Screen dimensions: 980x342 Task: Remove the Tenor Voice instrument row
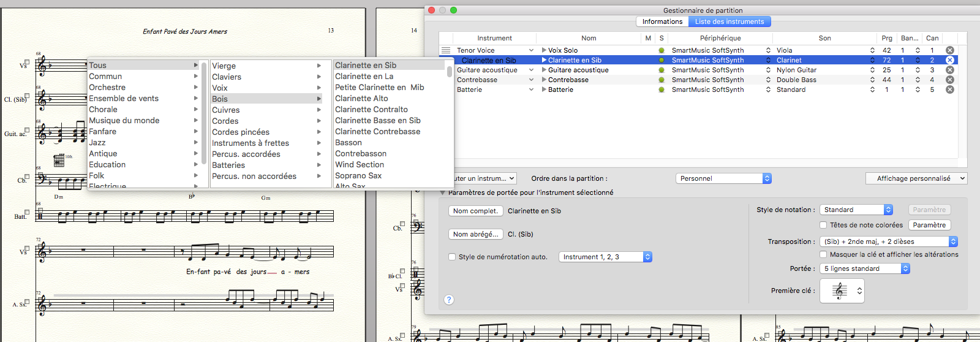pos(949,50)
